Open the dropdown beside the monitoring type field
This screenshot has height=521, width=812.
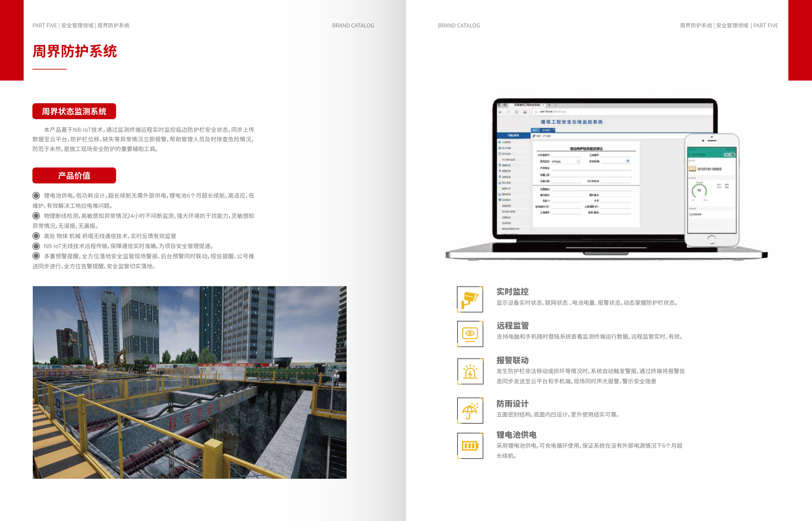(579, 161)
